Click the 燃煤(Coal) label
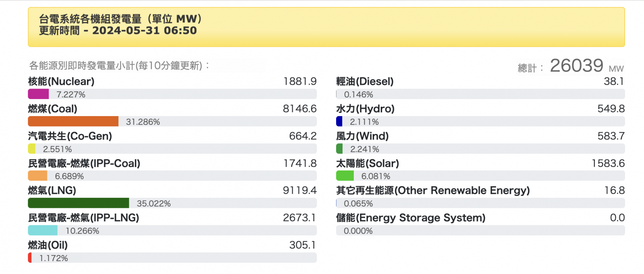 coord(53,109)
